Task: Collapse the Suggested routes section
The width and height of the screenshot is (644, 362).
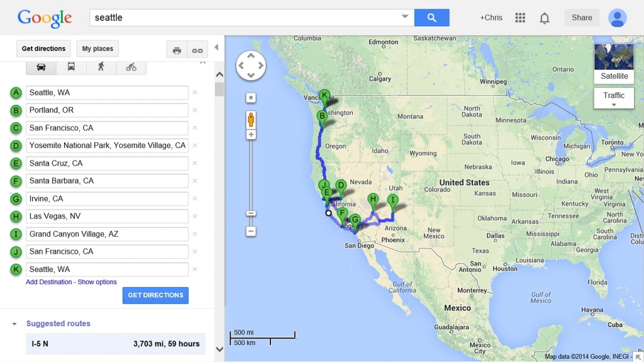Action: coord(14,324)
